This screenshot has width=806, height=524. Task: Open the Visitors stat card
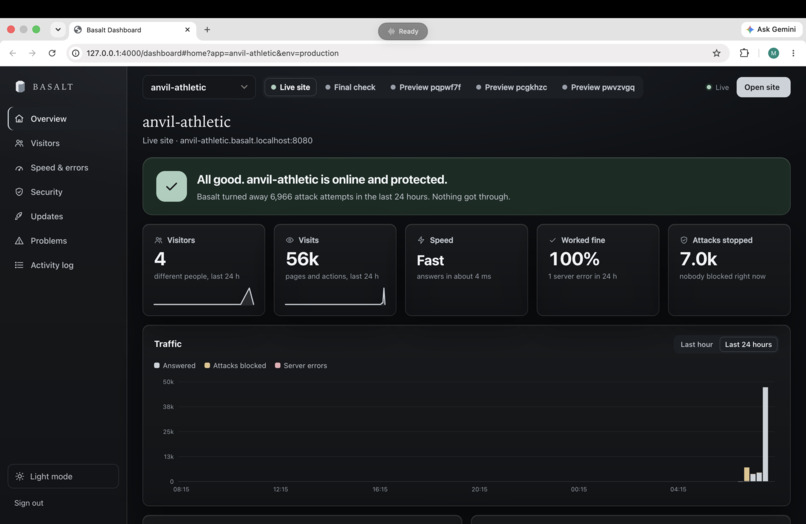point(204,270)
